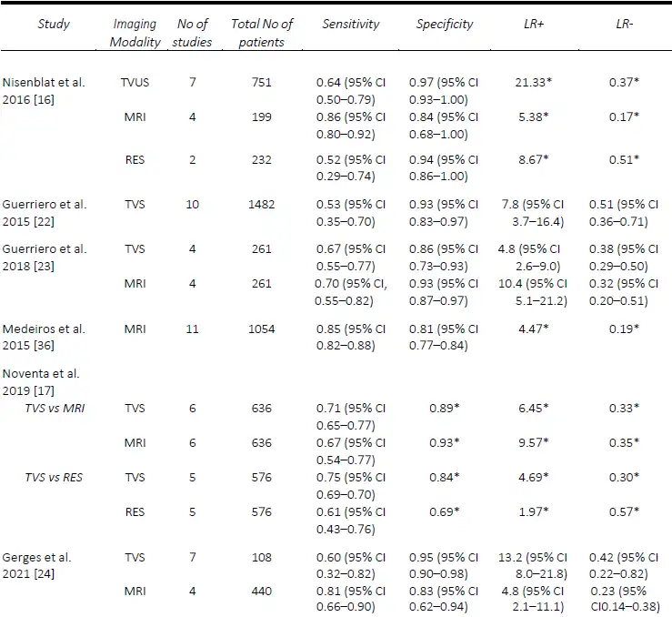Viewport: 672px width, 617px height.
Task: Select the TVUS modality cell
Action: [x=135, y=82]
